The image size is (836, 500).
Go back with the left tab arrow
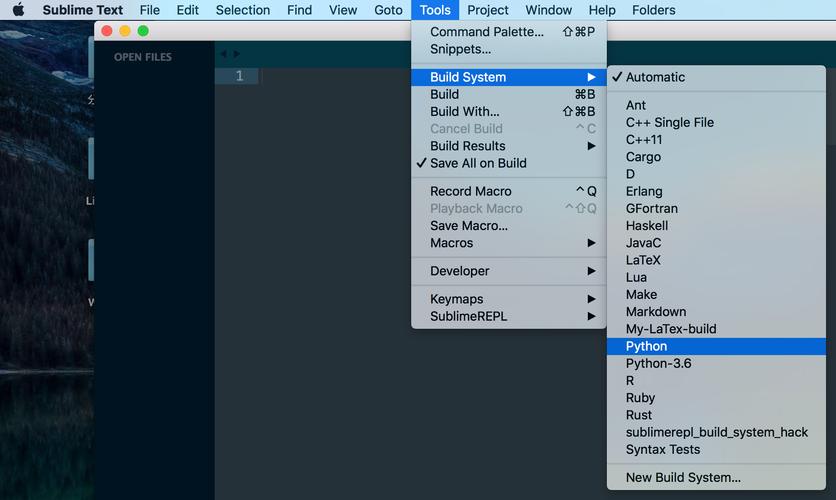(x=223, y=54)
